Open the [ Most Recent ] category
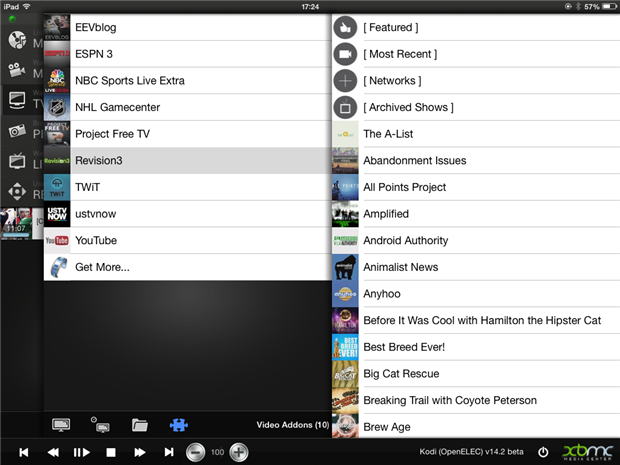620x465 pixels. pos(476,54)
